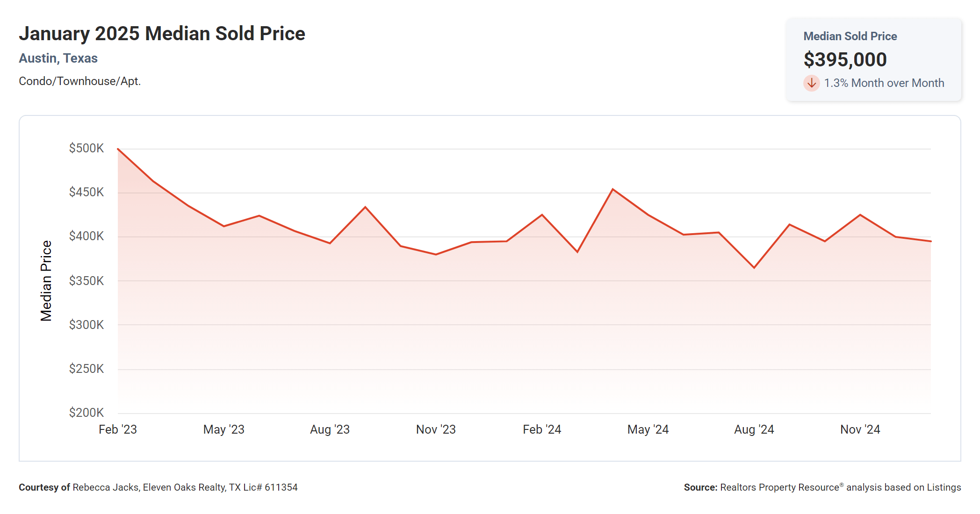The width and height of the screenshot is (980, 514).
Task: Click the Aug '23 x-axis label
Action: (330, 429)
